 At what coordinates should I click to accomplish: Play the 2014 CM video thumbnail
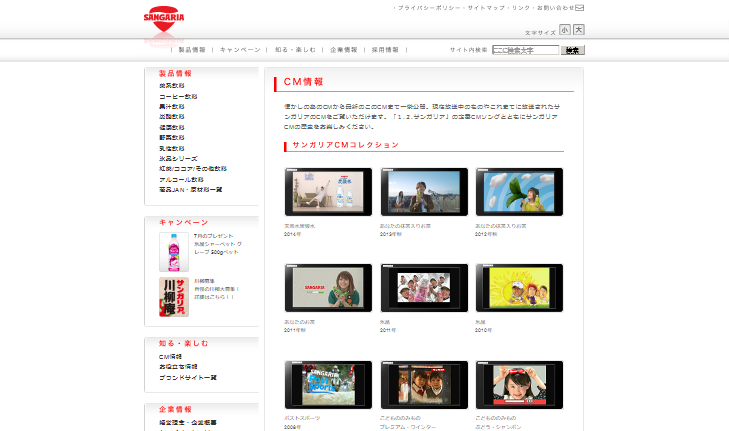[x=328, y=192]
